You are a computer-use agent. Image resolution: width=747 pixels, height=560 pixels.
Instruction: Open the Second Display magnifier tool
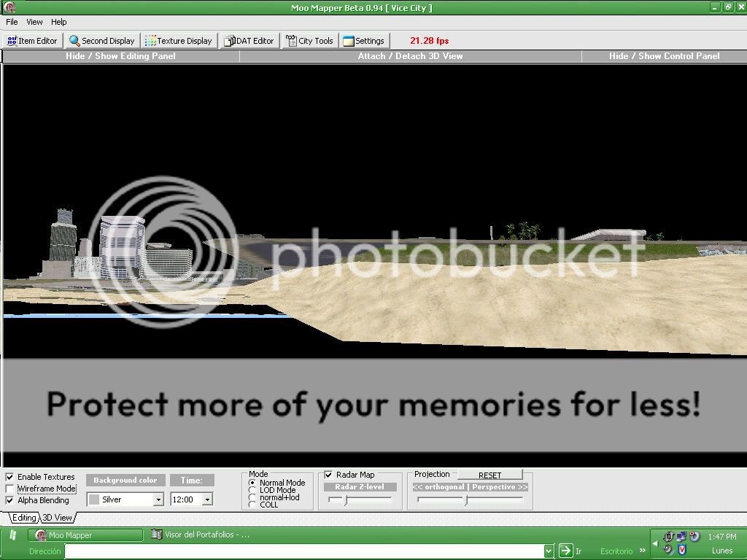point(102,41)
